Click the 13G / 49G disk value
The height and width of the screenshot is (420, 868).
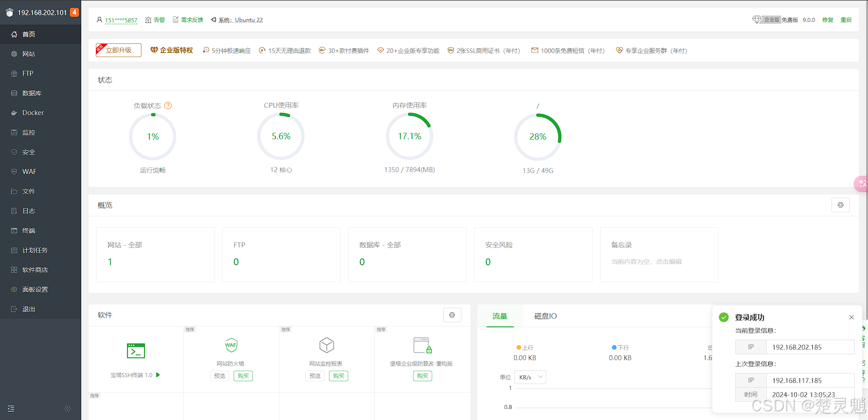538,171
